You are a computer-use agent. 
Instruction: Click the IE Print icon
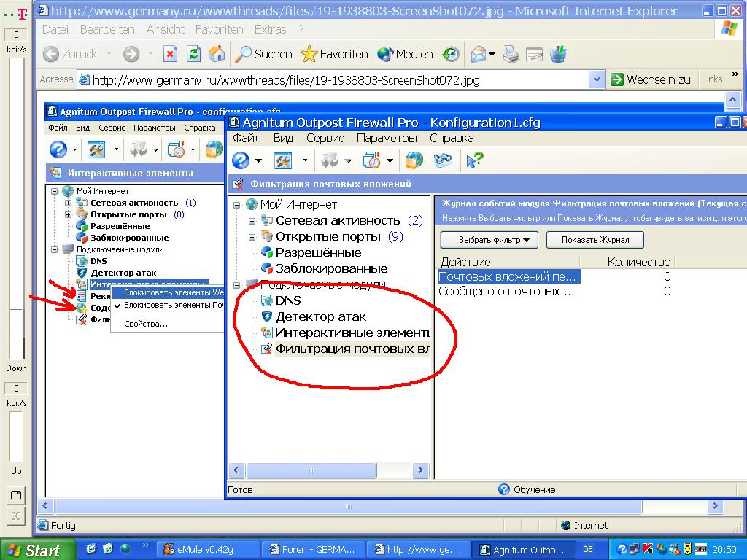pyautogui.click(x=511, y=54)
